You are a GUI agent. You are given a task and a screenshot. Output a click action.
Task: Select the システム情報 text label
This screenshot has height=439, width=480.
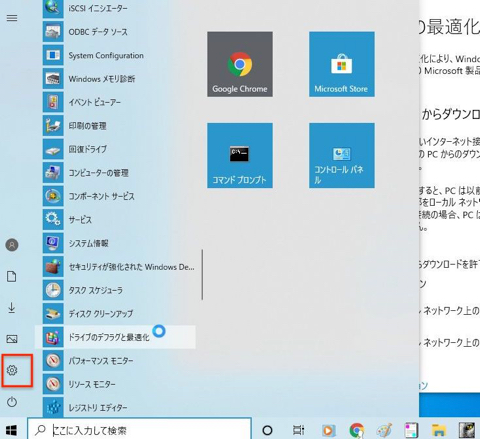point(88,243)
